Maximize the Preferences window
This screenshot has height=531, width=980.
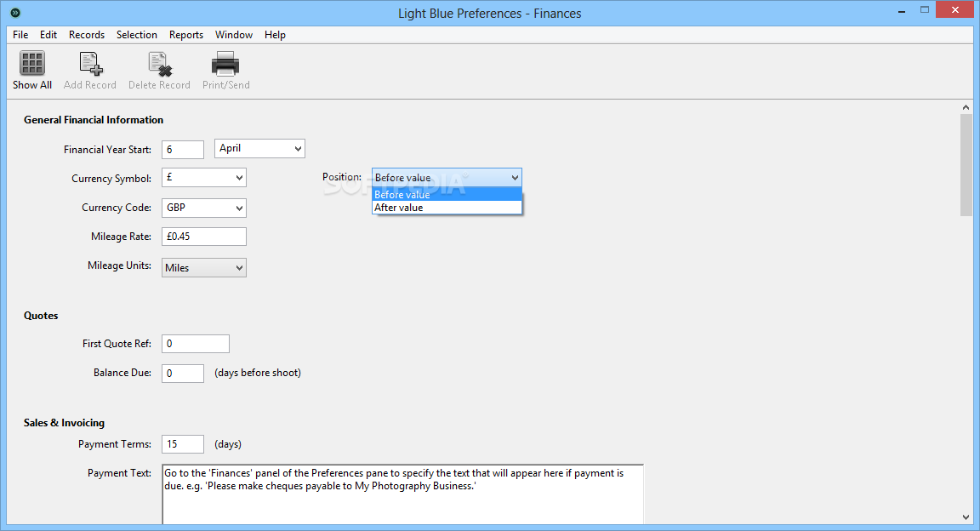point(925,10)
